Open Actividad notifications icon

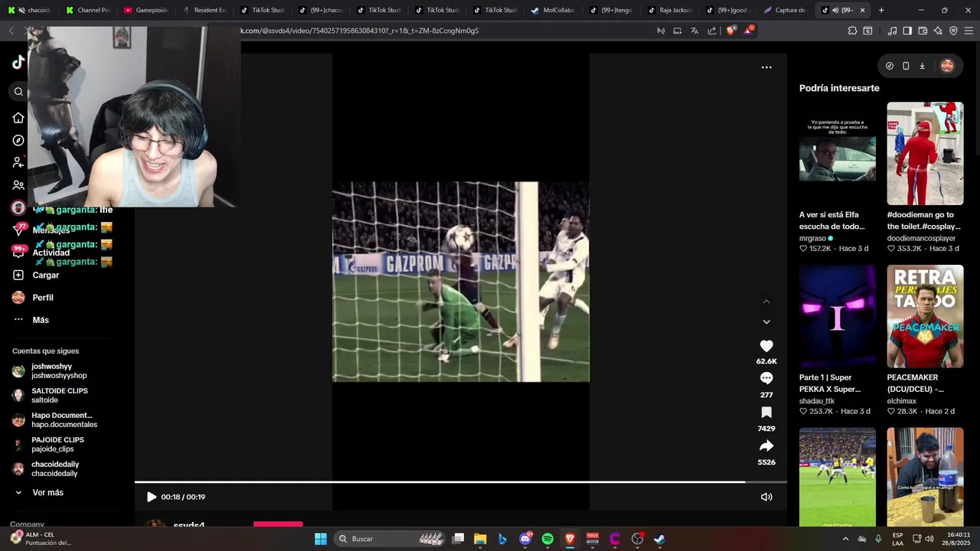(x=18, y=252)
